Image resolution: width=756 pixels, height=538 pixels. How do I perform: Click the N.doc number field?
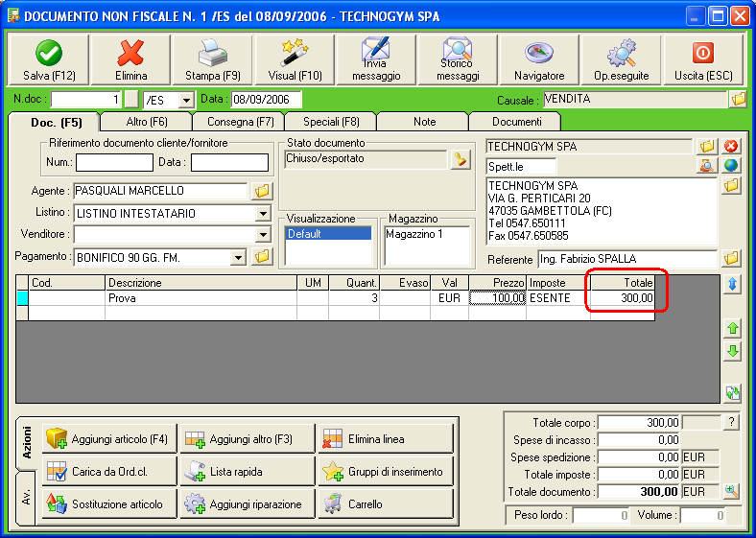(86, 100)
